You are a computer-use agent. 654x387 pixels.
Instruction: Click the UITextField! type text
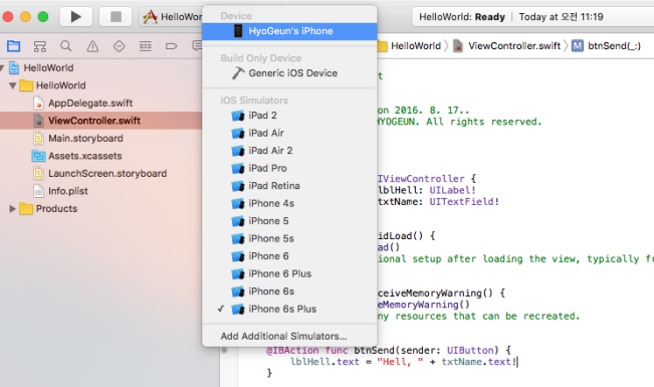[464, 202]
